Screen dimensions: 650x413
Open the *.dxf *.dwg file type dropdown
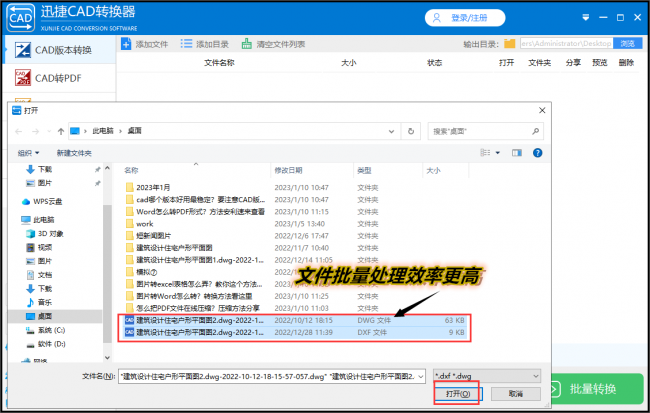pyautogui.click(x=487, y=376)
